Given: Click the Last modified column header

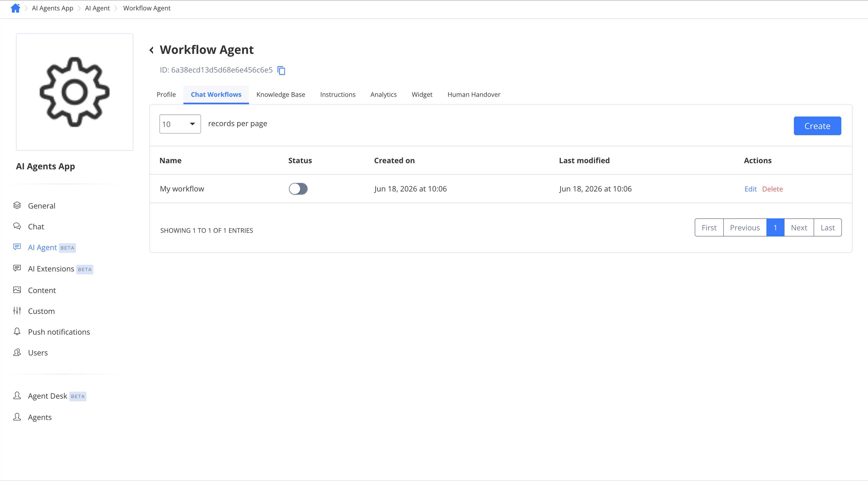Looking at the screenshot, I should click(x=584, y=161).
